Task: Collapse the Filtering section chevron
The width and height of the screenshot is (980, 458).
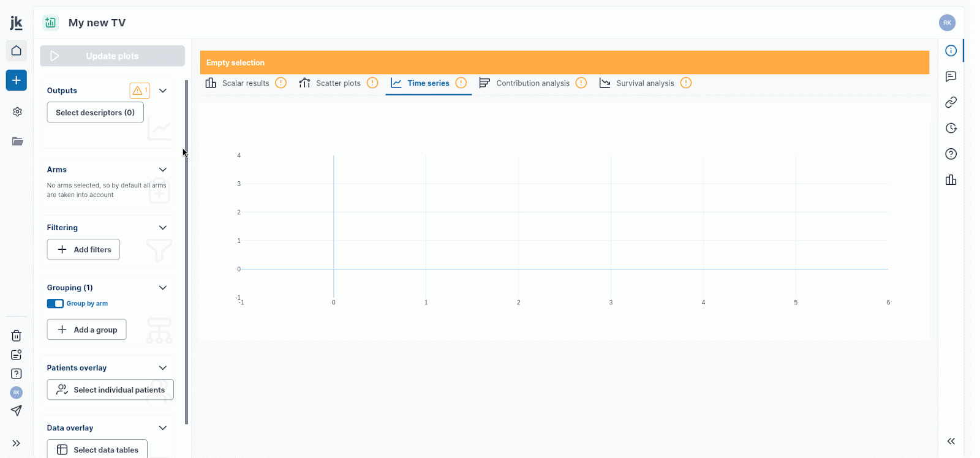Action: (163, 228)
